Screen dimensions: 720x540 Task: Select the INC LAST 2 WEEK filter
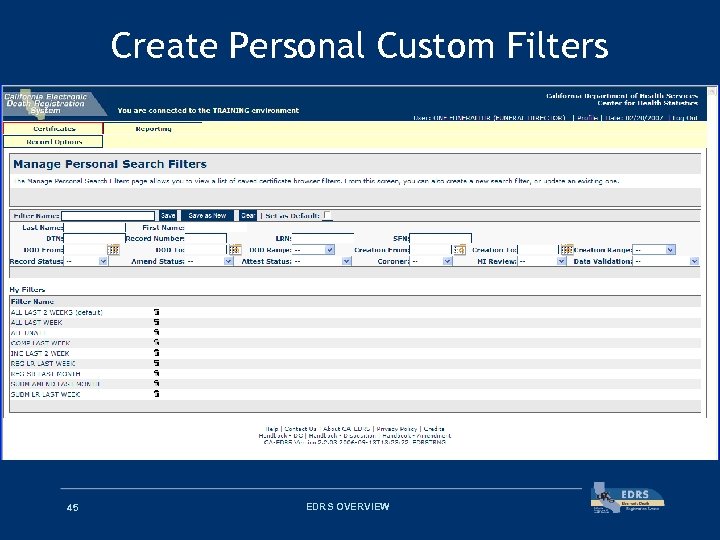(40, 353)
